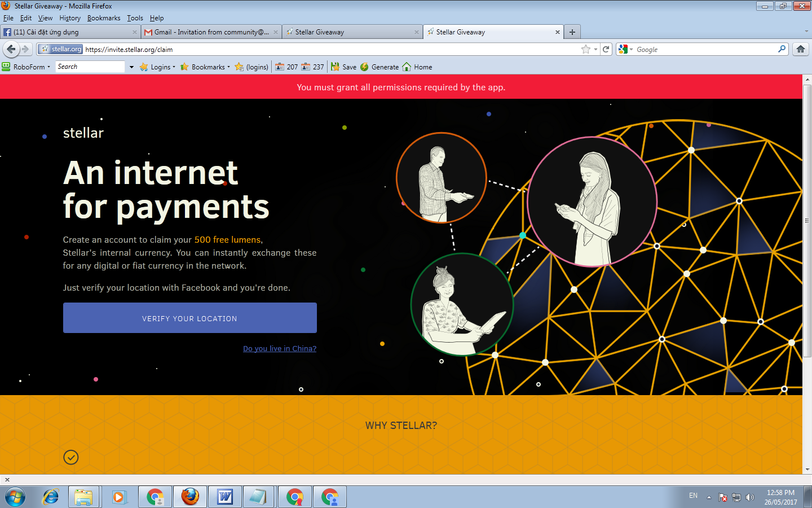Click the RoboForm (logins) icon
Image resolution: width=812 pixels, height=508 pixels.
pos(251,67)
